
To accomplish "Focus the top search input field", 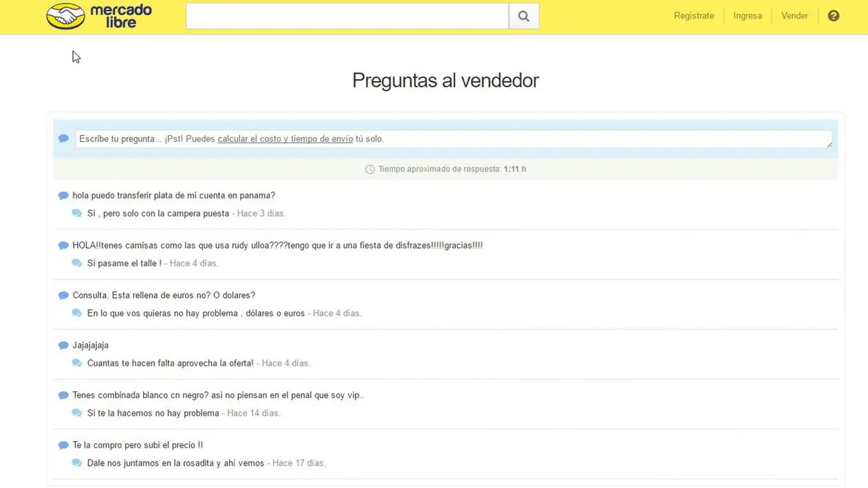I will pos(347,16).
